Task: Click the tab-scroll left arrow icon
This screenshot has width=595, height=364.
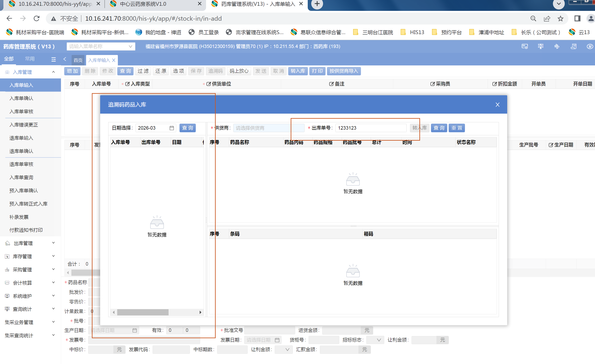Action: tap(65, 59)
